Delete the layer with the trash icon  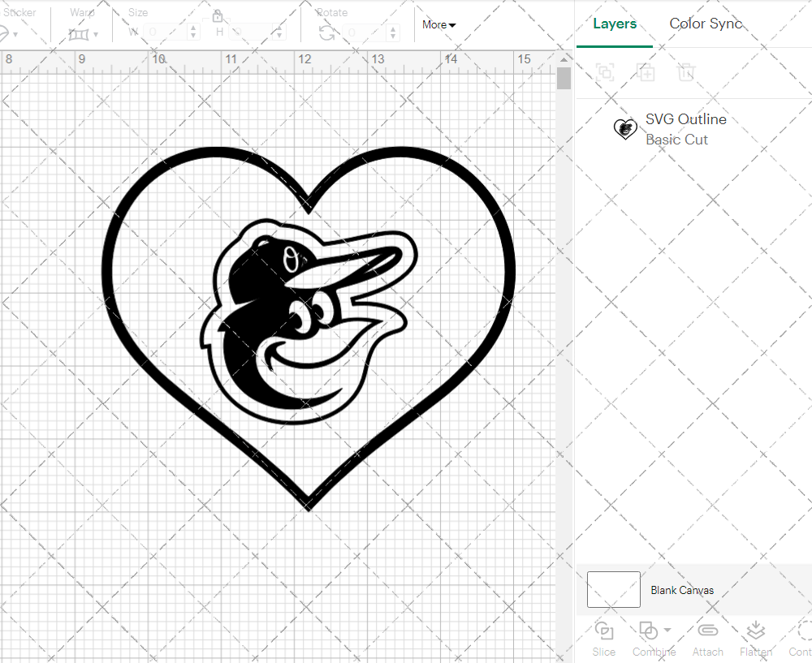pyautogui.click(x=686, y=72)
